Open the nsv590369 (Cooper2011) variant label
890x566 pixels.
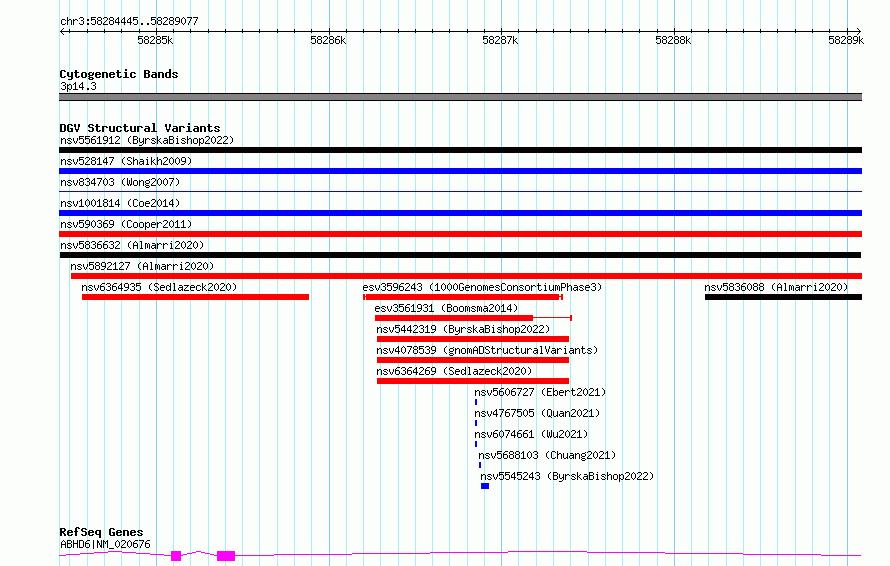tap(126, 224)
